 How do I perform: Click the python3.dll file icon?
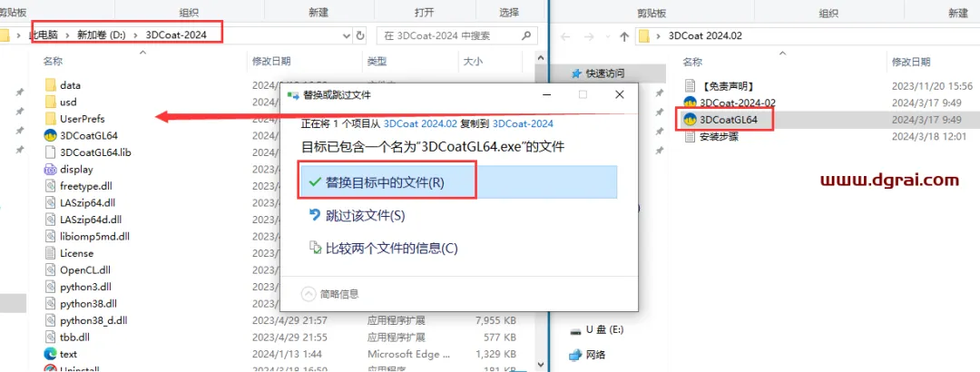tap(51, 287)
